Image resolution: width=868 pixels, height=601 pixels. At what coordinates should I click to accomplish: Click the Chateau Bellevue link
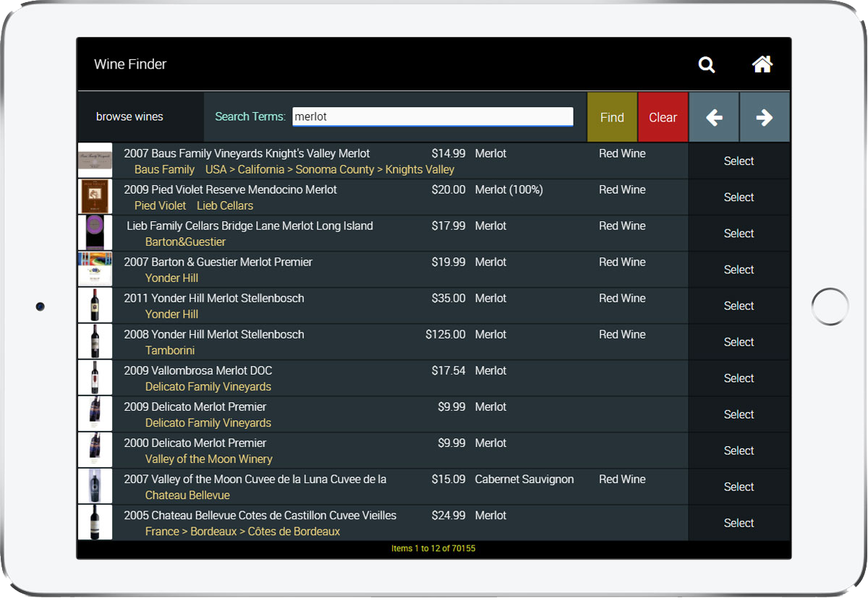pyautogui.click(x=187, y=495)
